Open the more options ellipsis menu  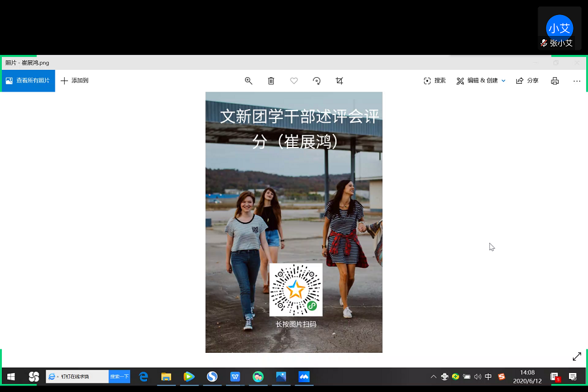tap(577, 81)
